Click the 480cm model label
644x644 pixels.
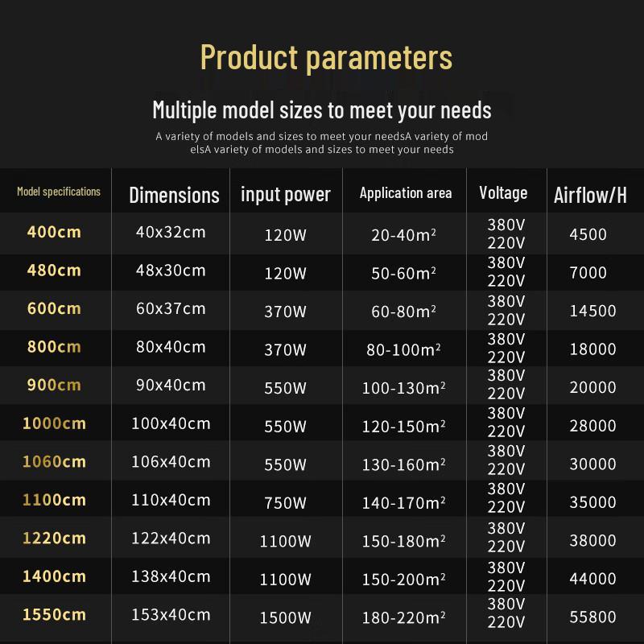point(54,270)
